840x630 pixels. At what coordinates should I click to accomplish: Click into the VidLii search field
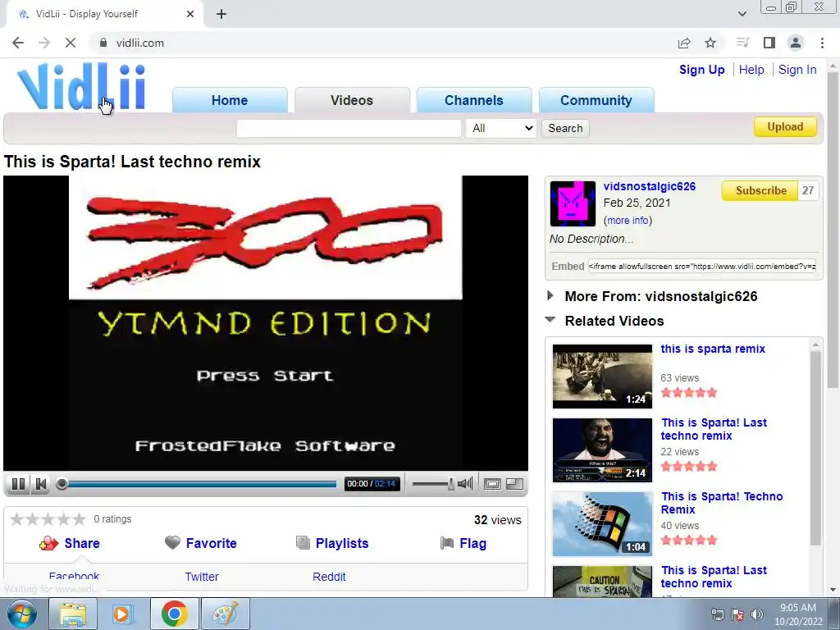click(349, 128)
